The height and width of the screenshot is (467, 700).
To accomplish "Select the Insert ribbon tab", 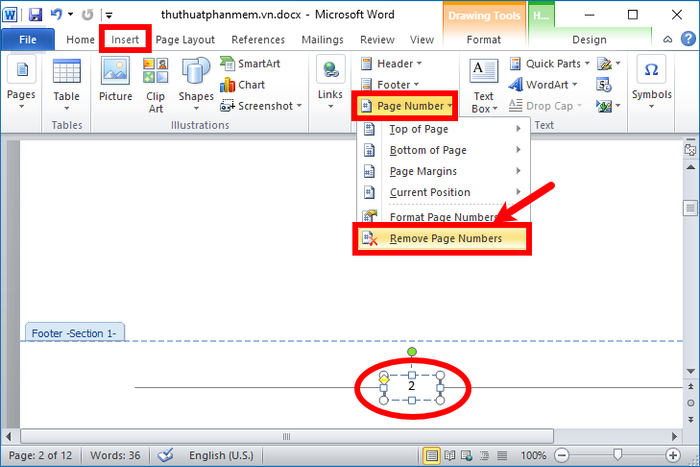I will tap(125, 40).
